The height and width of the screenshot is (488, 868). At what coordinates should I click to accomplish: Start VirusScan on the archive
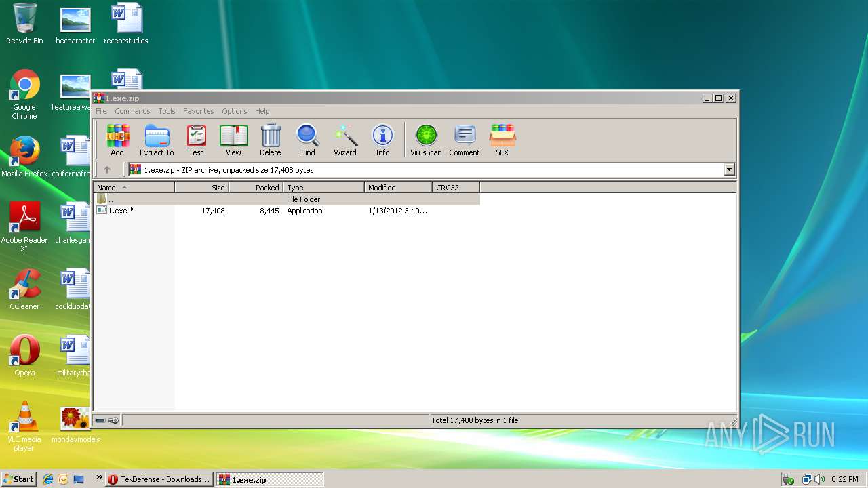coord(426,140)
